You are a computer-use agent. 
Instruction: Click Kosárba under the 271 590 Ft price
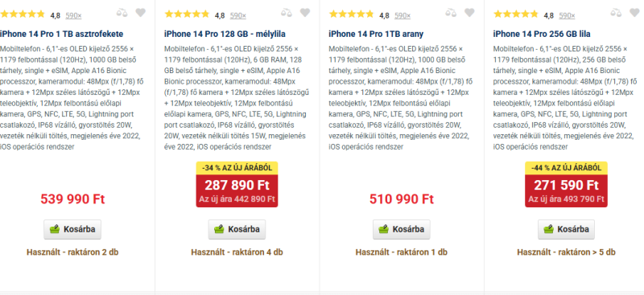pyautogui.click(x=567, y=229)
